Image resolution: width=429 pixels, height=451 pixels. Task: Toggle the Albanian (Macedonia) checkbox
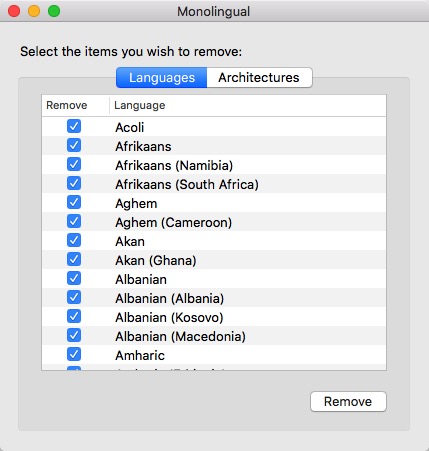pyautogui.click(x=74, y=335)
